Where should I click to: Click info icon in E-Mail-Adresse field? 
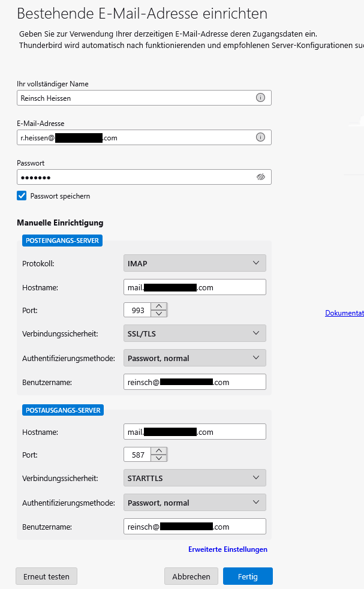pos(260,137)
